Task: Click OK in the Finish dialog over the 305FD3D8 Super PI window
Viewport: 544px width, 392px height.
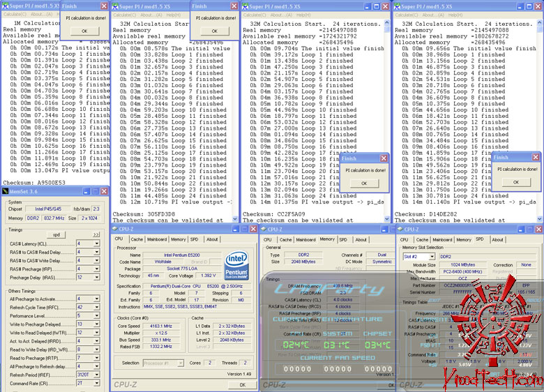Action: [215, 31]
